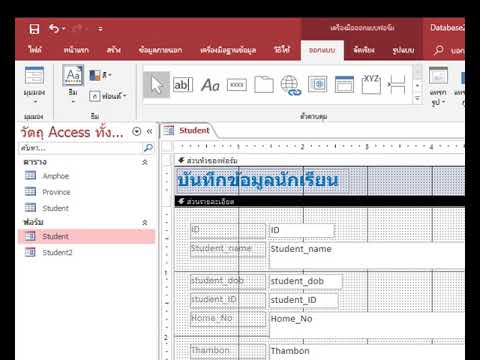Select the Province table

56,192
